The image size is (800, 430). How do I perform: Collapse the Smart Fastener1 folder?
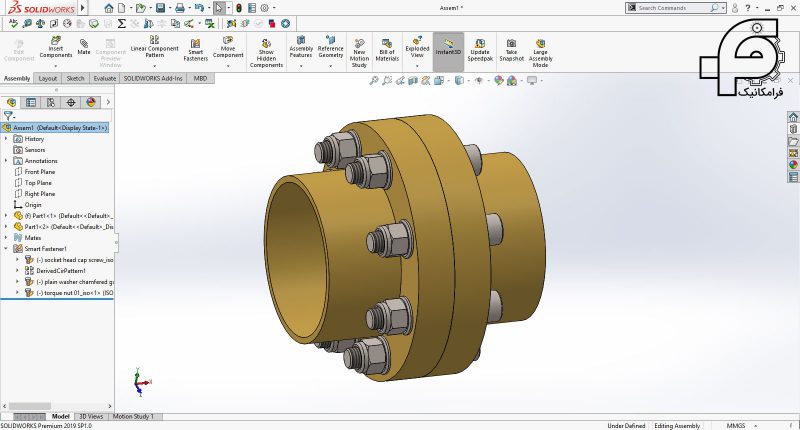tap(6, 248)
